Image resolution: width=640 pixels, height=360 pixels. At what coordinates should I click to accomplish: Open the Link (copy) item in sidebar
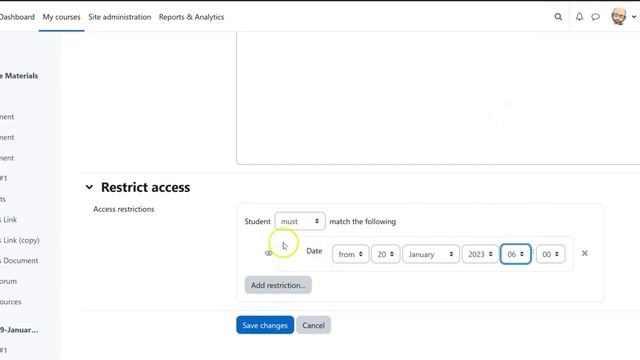coord(20,240)
